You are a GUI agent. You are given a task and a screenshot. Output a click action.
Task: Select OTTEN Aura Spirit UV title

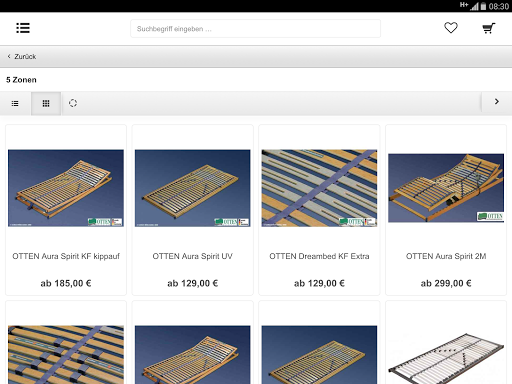[192, 256]
